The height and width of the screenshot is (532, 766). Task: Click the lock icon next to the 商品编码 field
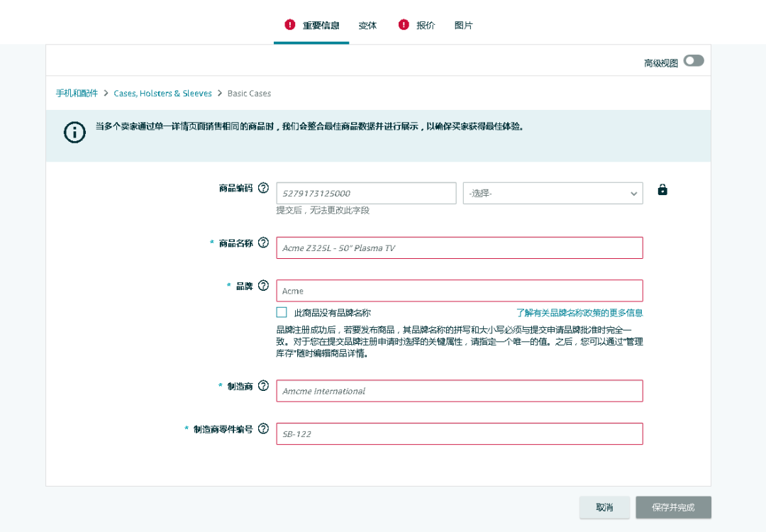coord(662,189)
